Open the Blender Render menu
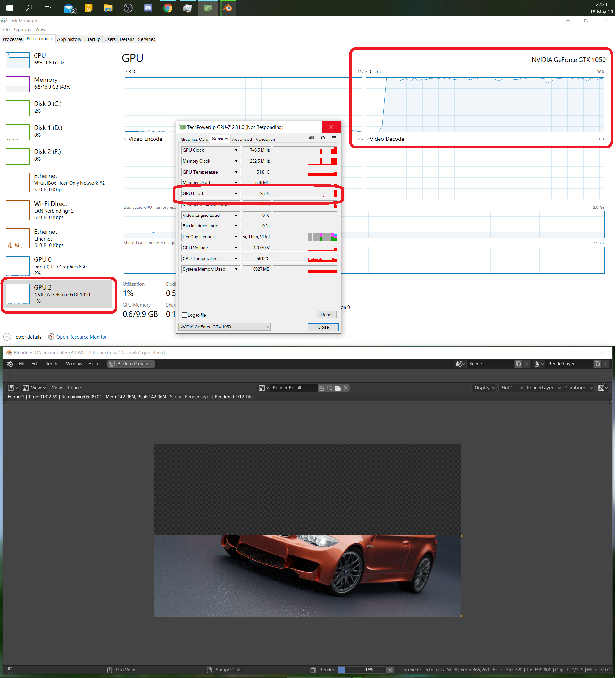This screenshot has height=678, width=616. point(53,364)
